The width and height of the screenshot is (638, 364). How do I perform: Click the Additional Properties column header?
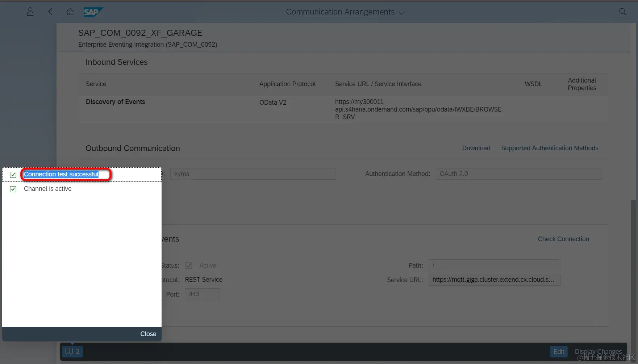pyautogui.click(x=582, y=84)
